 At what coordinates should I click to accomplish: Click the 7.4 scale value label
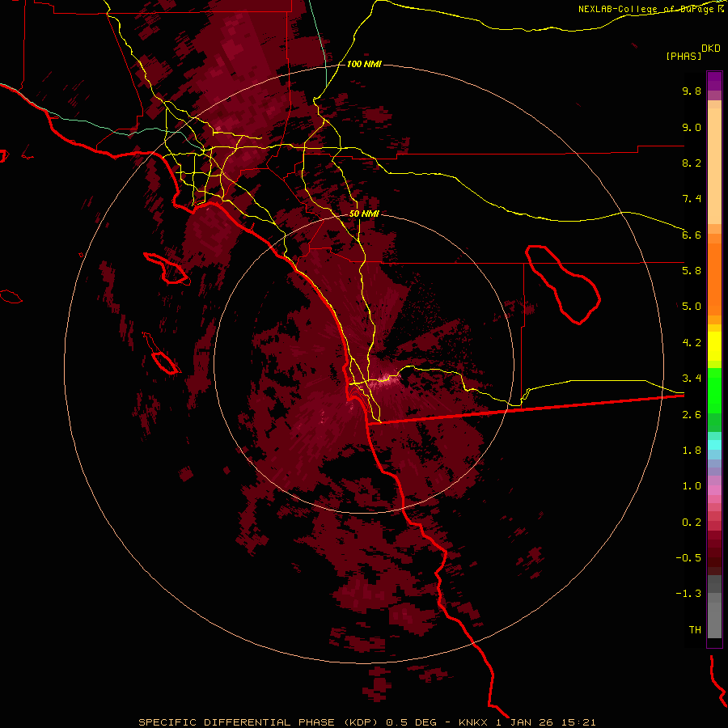tap(692, 199)
